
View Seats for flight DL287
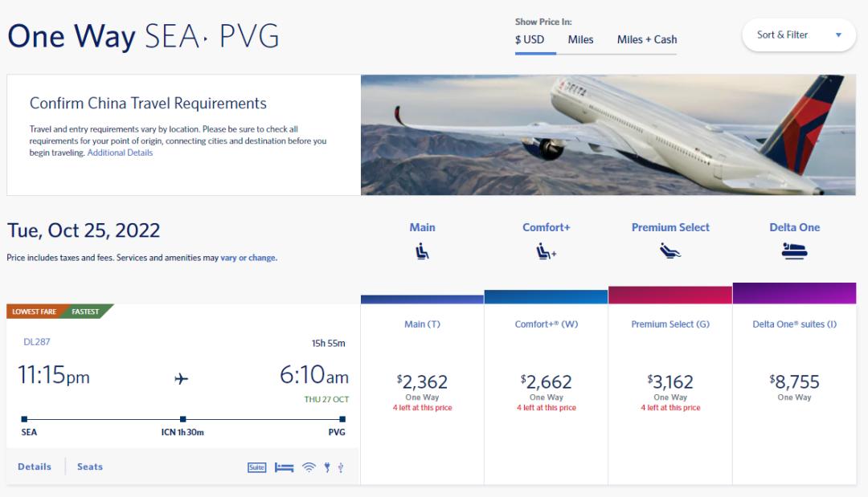(x=90, y=466)
